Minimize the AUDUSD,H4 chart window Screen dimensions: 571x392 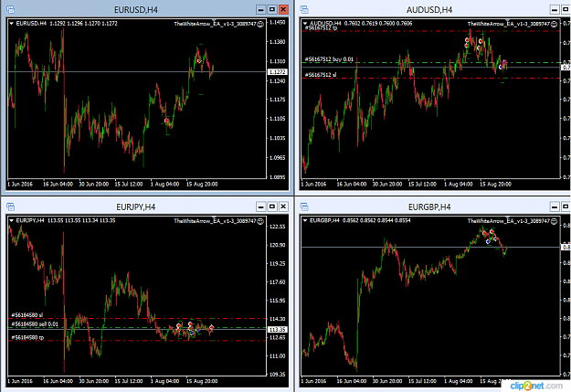555,10
